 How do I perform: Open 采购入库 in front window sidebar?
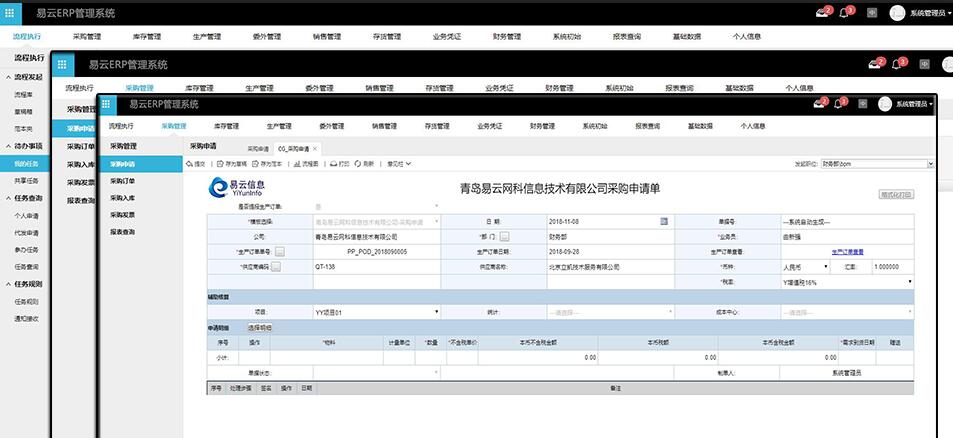[x=123, y=198]
